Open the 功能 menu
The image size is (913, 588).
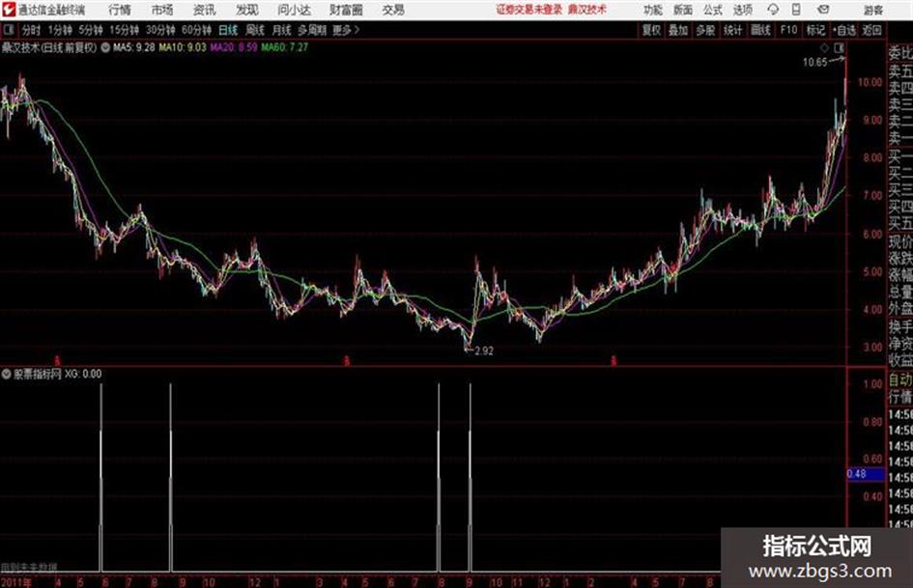pos(653,10)
